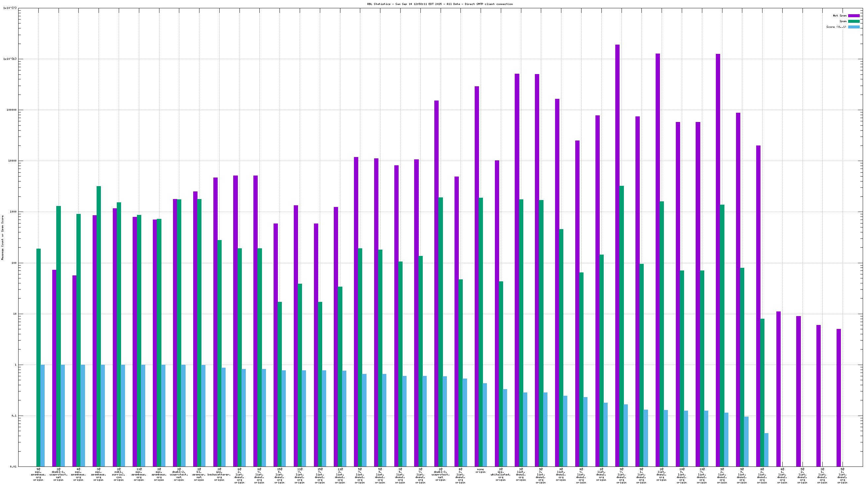Click the 'Score (0..1)' legend label text
868x488 pixels.
coord(836,27)
